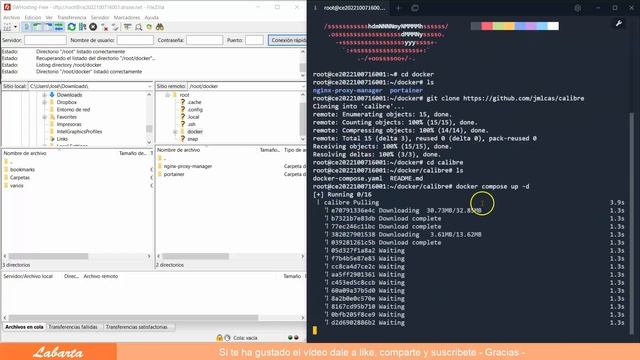
Task: Toggle synchronized browsing icon
Action: [x=149, y=27]
